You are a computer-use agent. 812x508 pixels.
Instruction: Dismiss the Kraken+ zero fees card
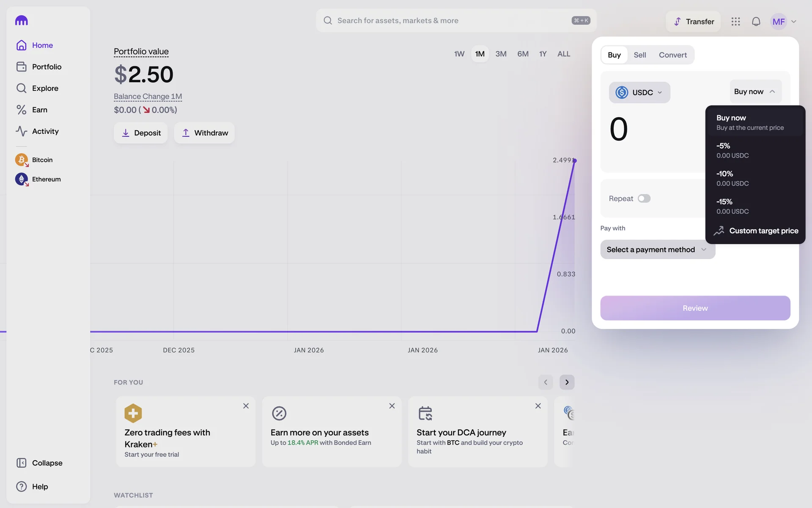[246, 406]
